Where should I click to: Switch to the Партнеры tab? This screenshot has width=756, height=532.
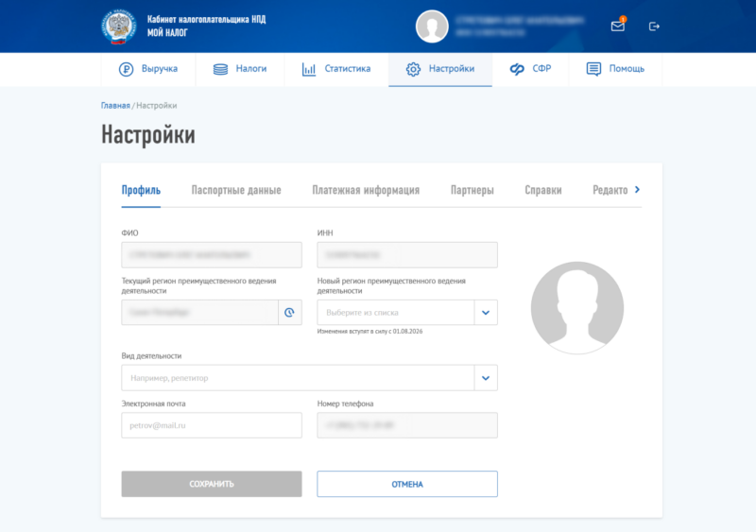(472, 190)
